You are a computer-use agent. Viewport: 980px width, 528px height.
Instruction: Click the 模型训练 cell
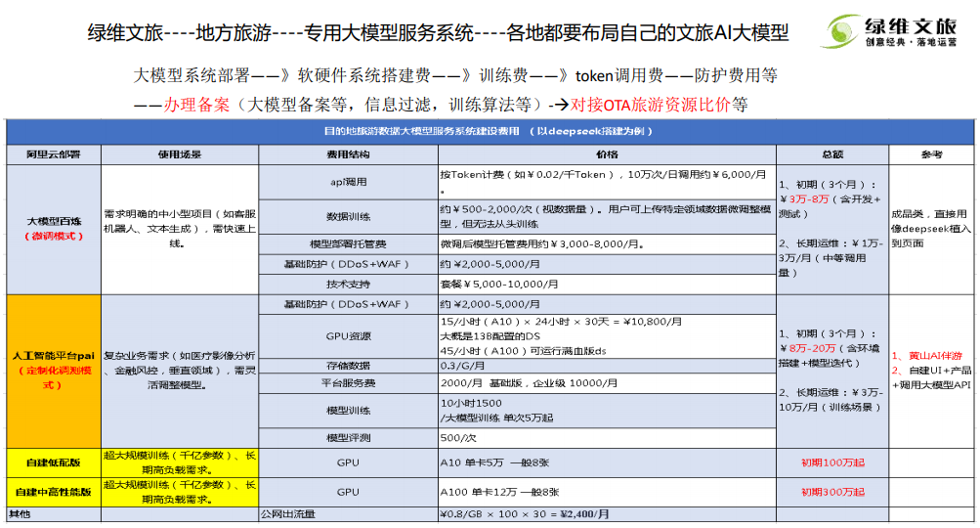click(348, 411)
